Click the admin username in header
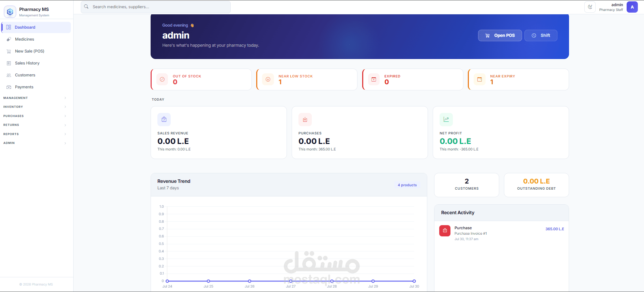 617,5
